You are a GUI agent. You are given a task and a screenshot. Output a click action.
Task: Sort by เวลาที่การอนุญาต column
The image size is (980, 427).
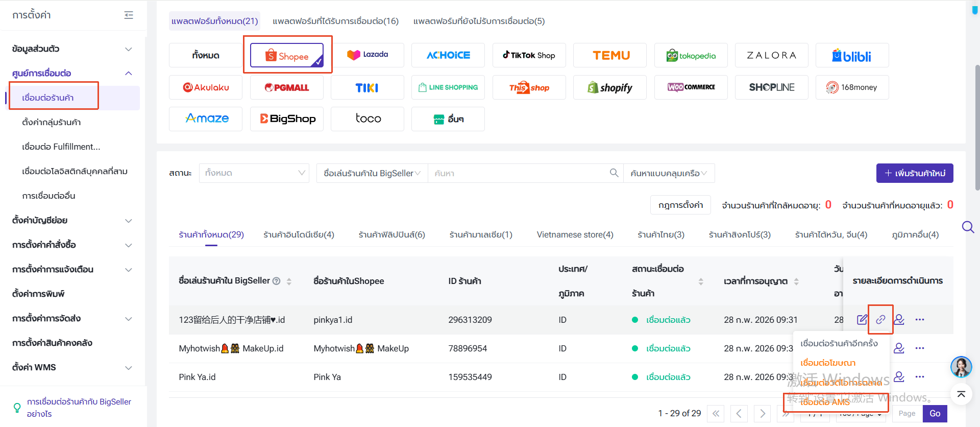(796, 281)
